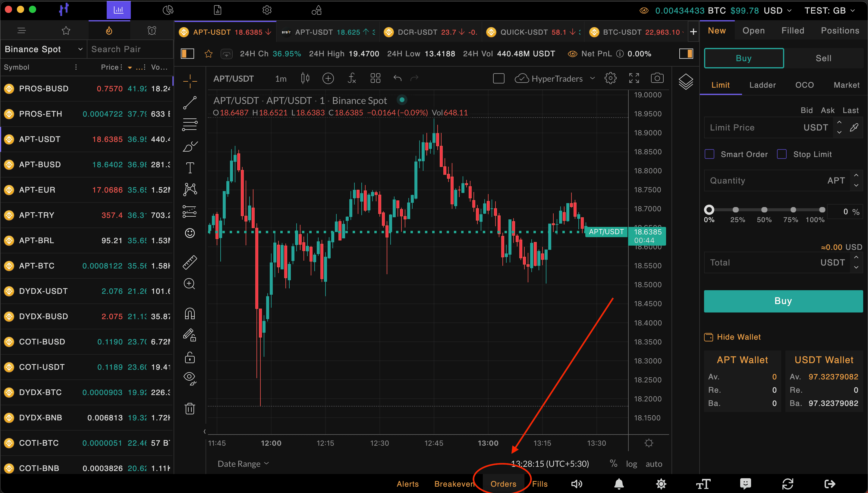Image resolution: width=868 pixels, height=493 pixels.
Task: Undo the last chart action
Action: pos(398,79)
